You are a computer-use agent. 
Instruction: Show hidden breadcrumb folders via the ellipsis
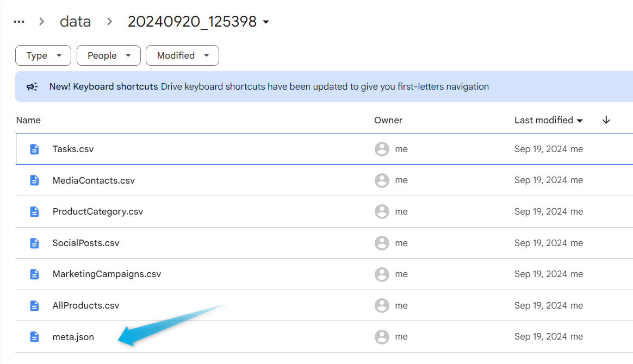tap(19, 22)
